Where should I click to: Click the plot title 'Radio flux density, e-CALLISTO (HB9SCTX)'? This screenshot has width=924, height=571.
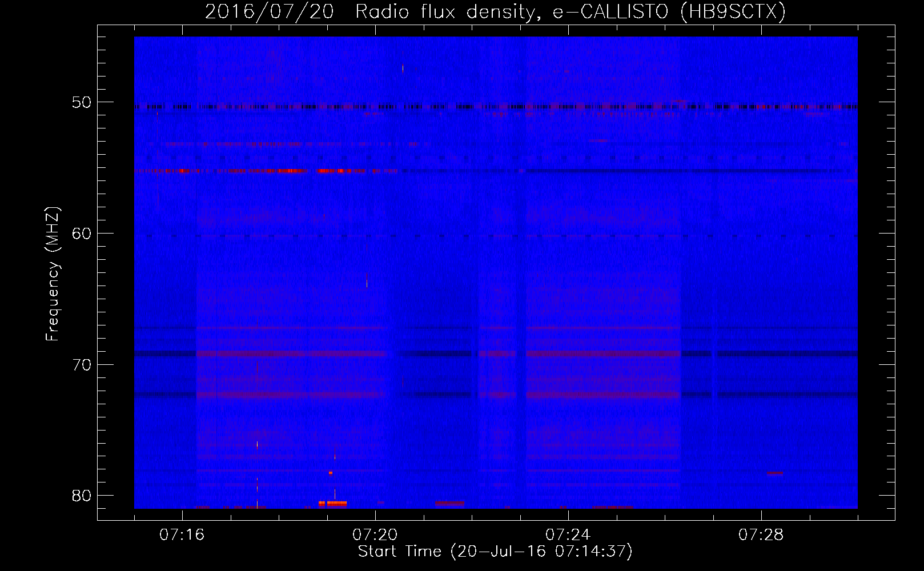pyautogui.click(x=571, y=11)
